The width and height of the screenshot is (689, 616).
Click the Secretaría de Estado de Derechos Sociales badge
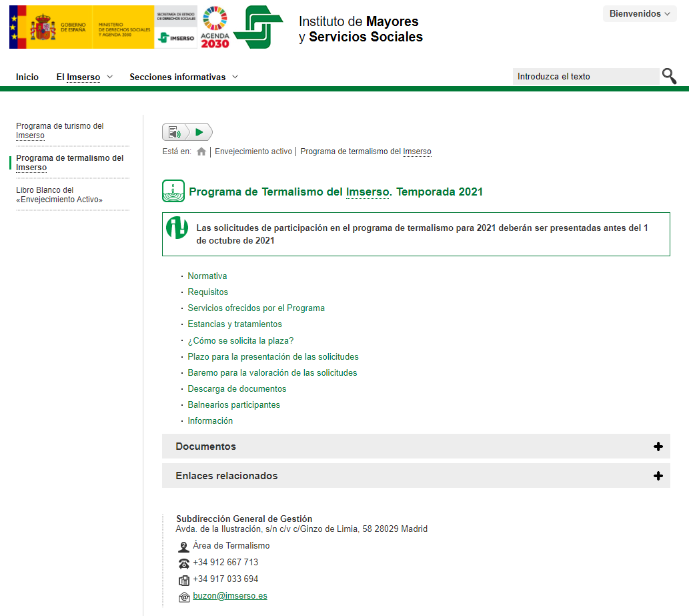tap(176, 17)
